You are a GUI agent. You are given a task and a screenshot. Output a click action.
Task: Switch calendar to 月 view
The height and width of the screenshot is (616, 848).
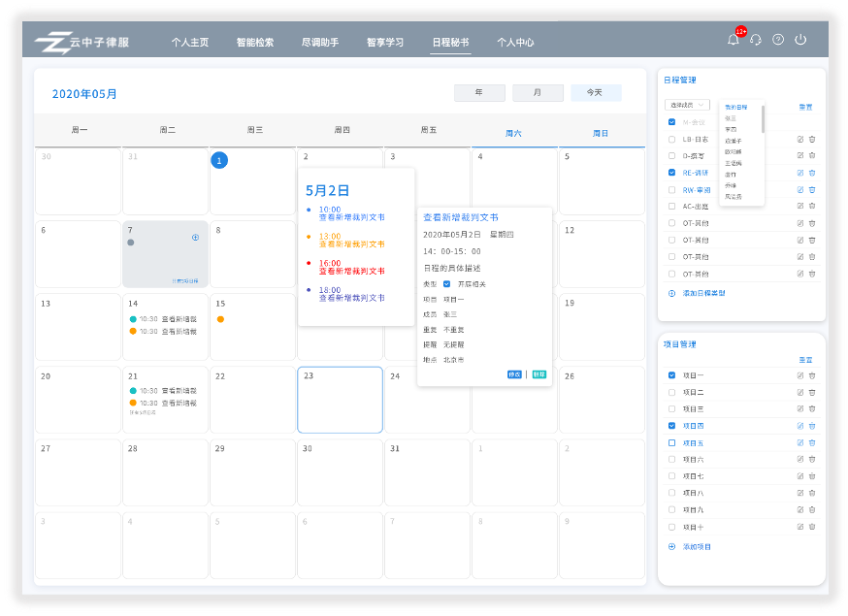click(x=538, y=92)
